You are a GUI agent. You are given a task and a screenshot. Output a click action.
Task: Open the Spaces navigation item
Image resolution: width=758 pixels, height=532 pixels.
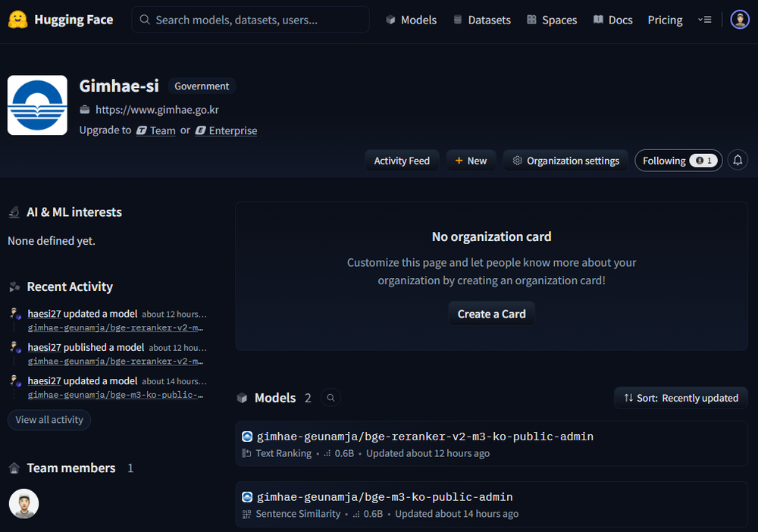coord(552,20)
